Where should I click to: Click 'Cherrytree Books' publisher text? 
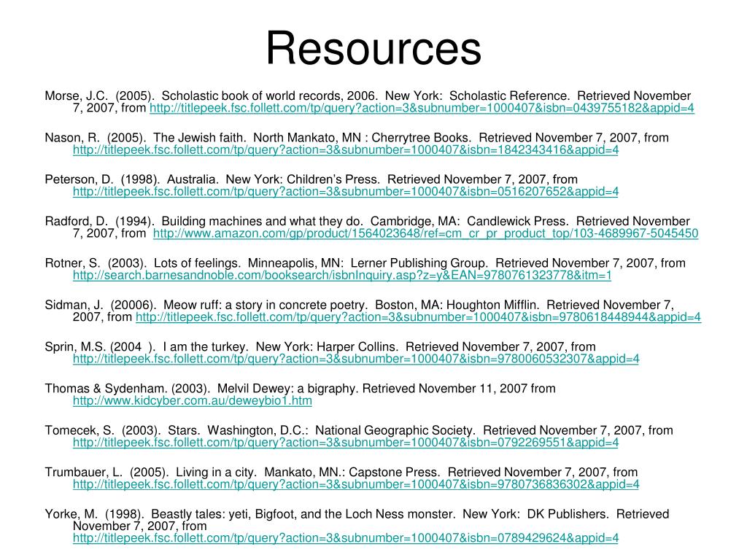click(421, 138)
